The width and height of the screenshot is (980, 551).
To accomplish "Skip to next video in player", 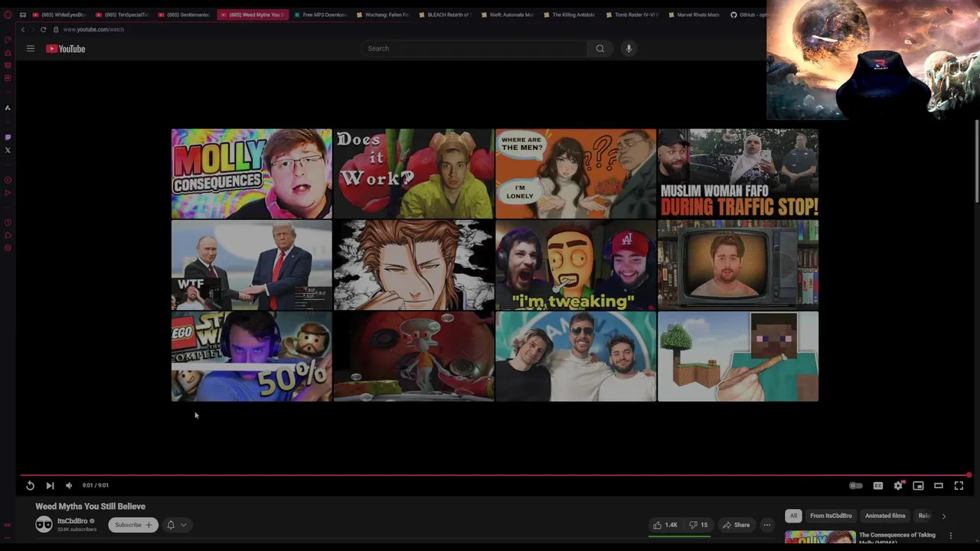I will point(50,485).
